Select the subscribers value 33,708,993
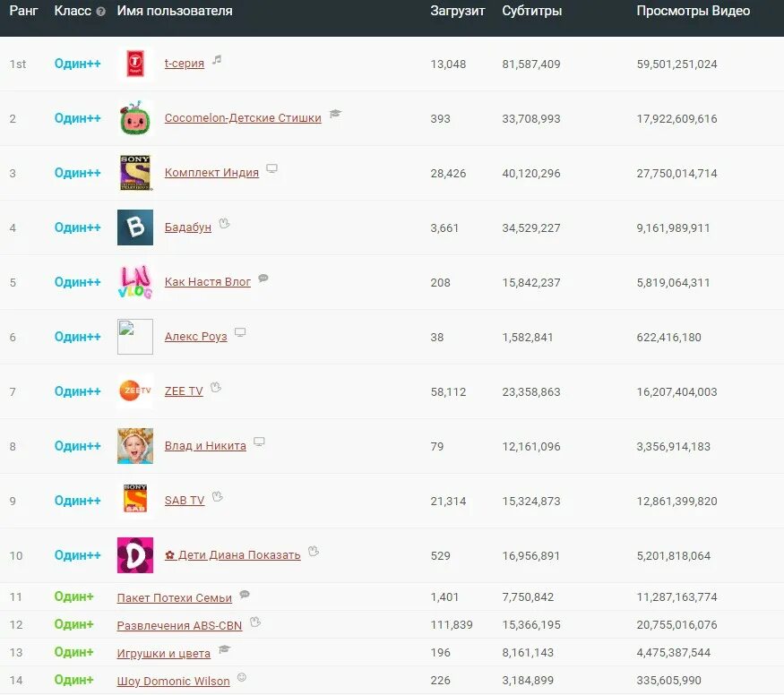 point(531,119)
